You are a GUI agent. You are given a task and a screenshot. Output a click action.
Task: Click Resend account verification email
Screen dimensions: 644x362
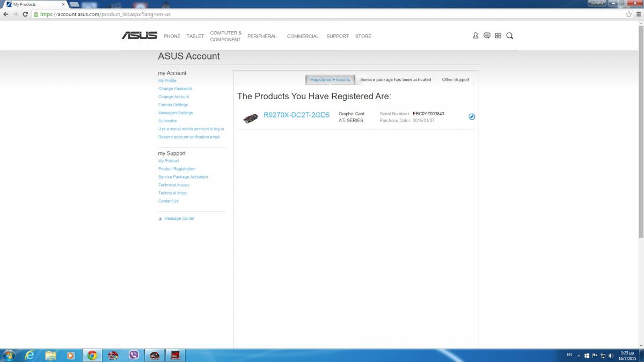point(189,137)
